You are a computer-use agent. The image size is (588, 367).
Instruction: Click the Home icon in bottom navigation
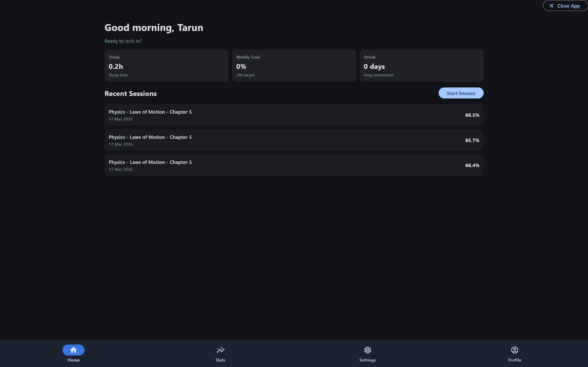73,350
